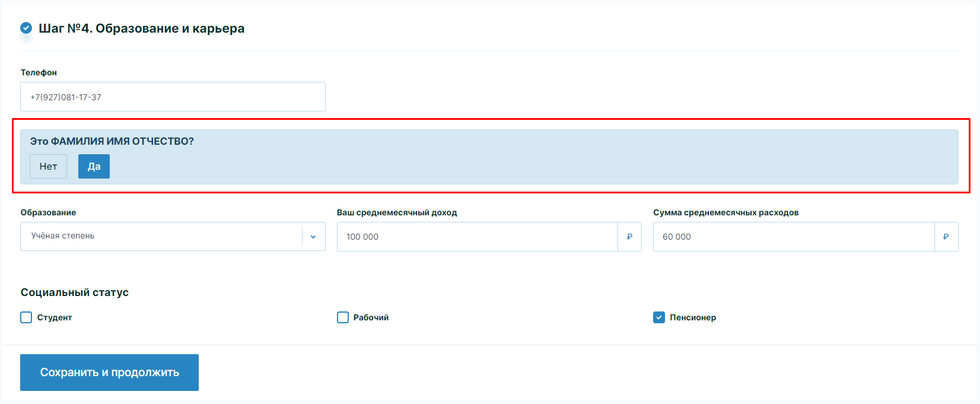Open the Учёная степень combo box
This screenshot has height=404, width=980.
(161, 236)
